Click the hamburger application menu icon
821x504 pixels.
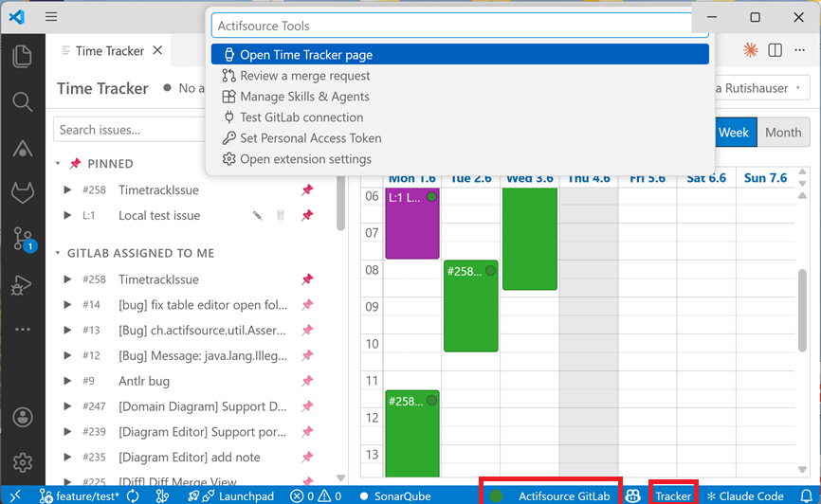51,17
